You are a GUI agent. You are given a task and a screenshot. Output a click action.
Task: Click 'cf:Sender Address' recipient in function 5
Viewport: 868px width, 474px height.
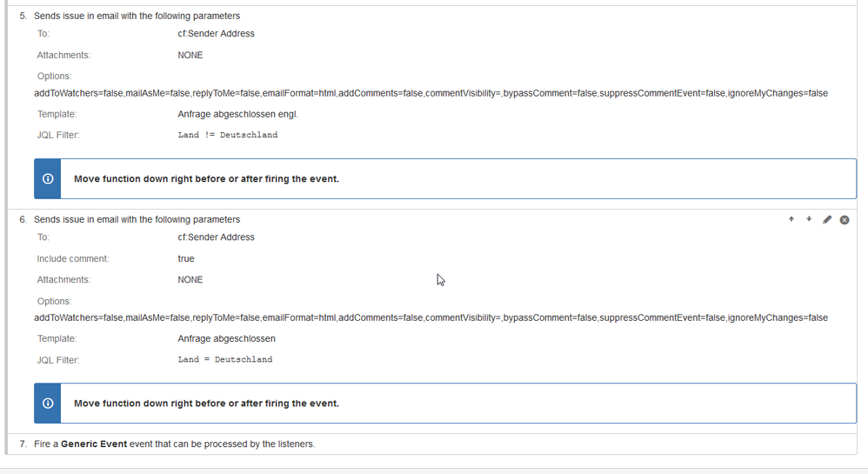click(216, 33)
